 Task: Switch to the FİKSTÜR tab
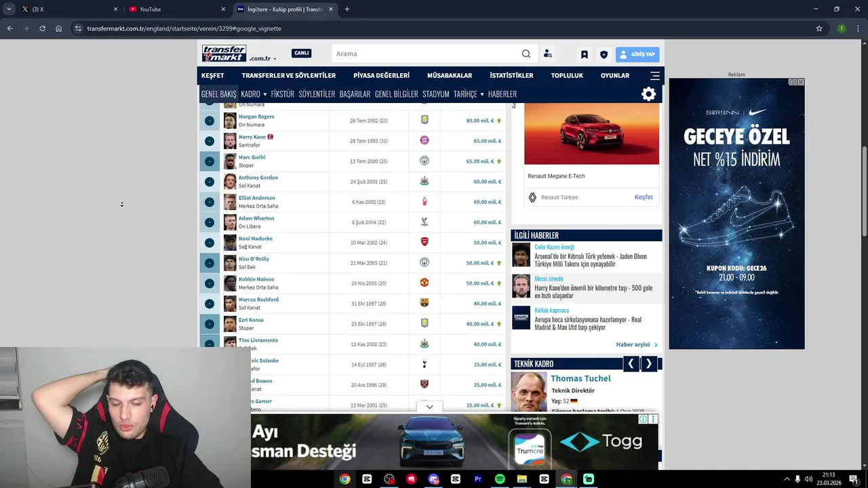pyautogui.click(x=283, y=94)
